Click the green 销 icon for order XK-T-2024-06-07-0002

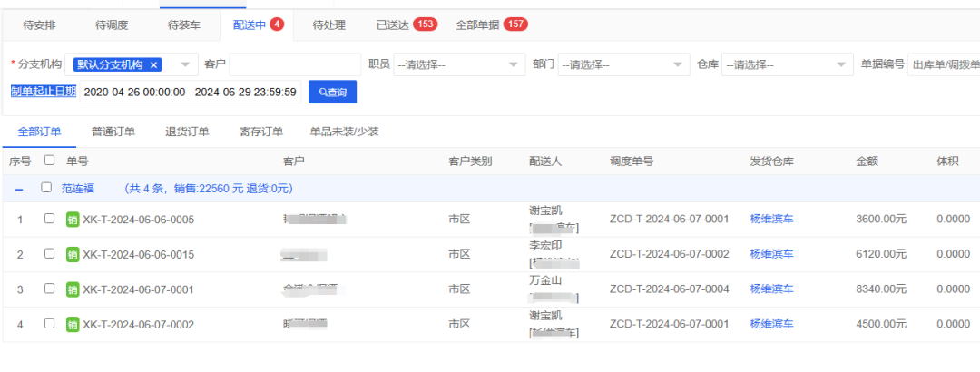[73, 324]
